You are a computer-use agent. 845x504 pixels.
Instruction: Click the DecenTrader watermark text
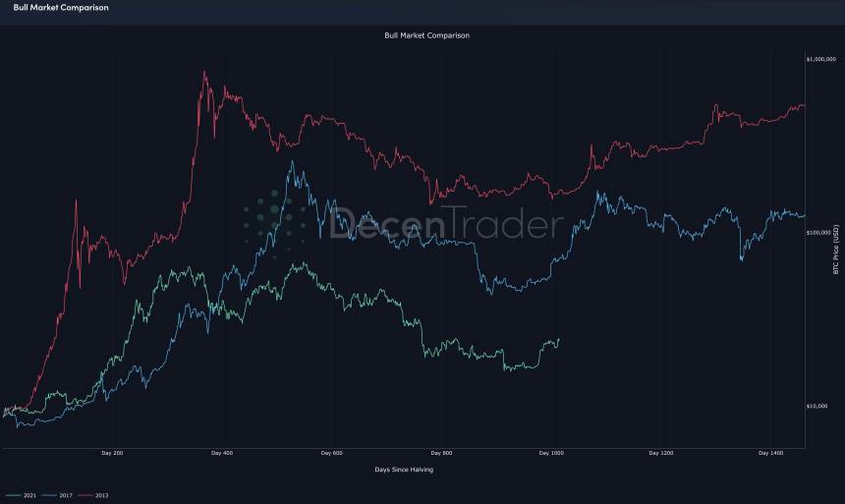(x=446, y=225)
